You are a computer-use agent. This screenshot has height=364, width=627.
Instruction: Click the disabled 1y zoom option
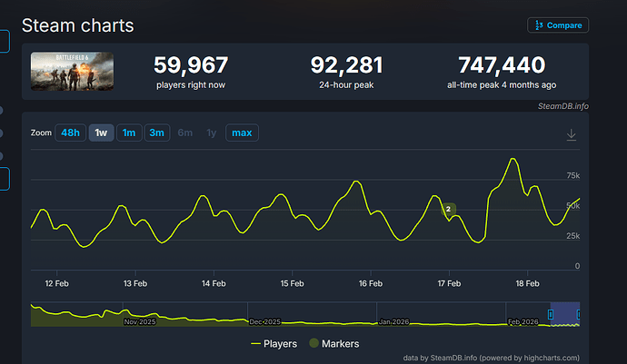(212, 133)
